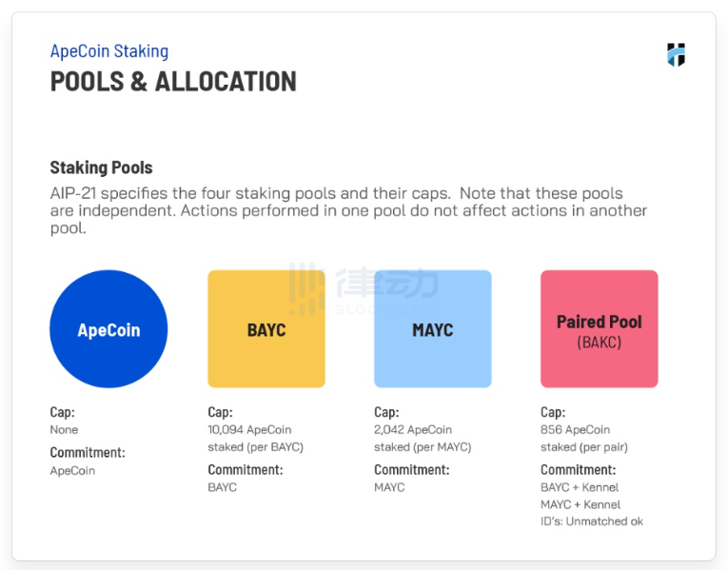
Task: Open the pink Paired Pool (BAKC) square
Action: coord(599,329)
